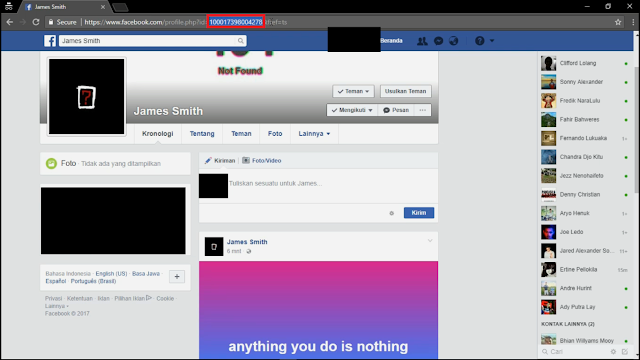Screen dimensions: 640x360
Task: Open the more options ellipsis button on profile
Action: click(422, 110)
